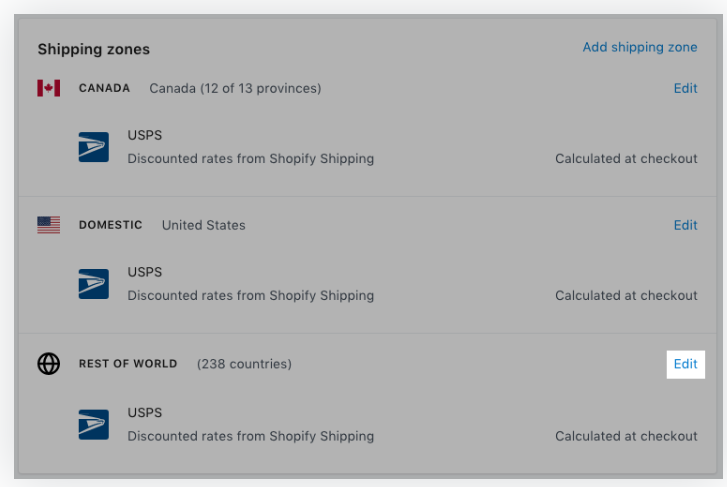This screenshot has width=727, height=487.
Task: Edit the Canada shipping zone
Action: pyautogui.click(x=685, y=88)
